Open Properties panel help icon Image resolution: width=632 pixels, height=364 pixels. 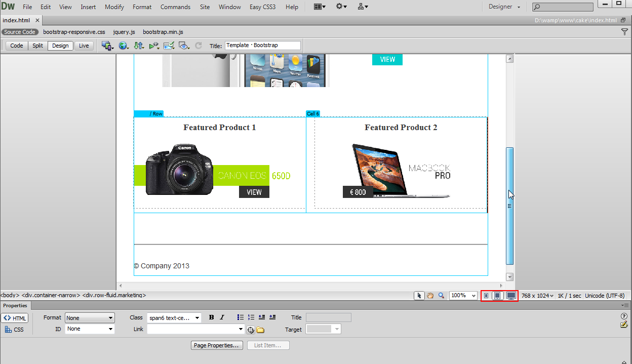(x=624, y=316)
